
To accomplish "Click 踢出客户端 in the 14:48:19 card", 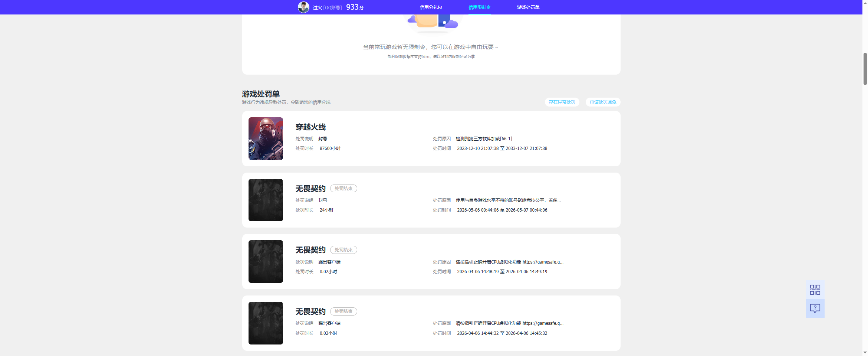I will [329, 262].
